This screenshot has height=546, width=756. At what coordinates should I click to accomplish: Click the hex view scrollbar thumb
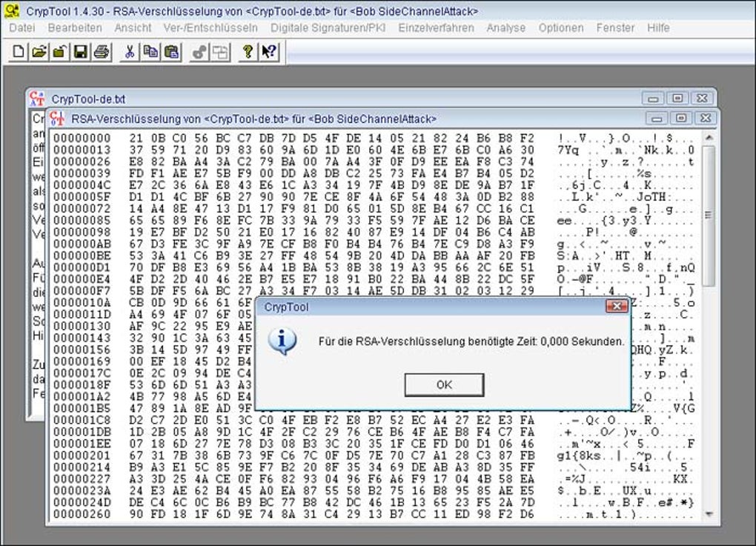tap(708, 216)
